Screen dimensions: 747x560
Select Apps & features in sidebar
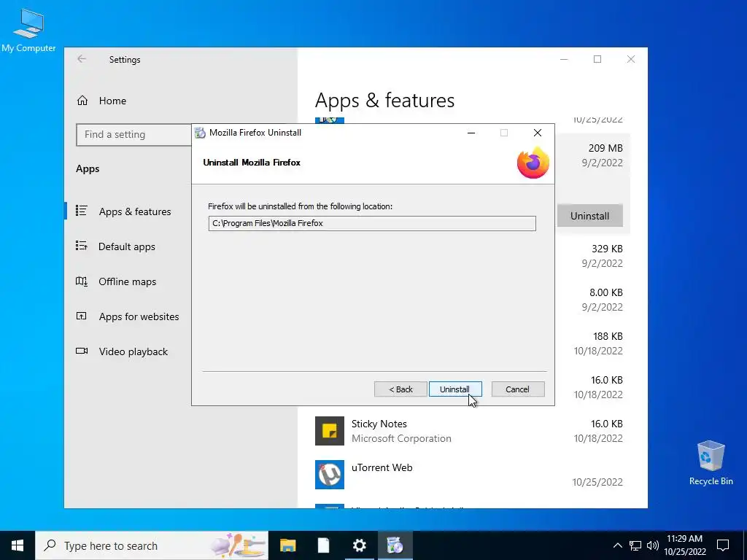[x=135, y=211]
